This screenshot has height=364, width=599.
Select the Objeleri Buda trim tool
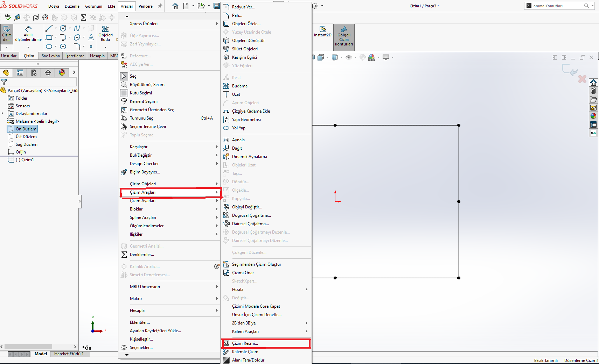pos(105,34)
